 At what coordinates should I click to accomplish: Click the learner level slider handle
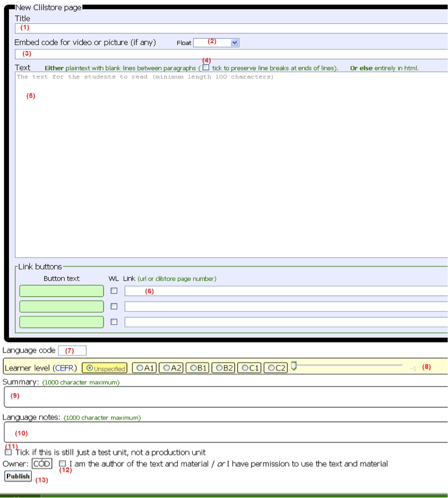(x=294, y=366)
